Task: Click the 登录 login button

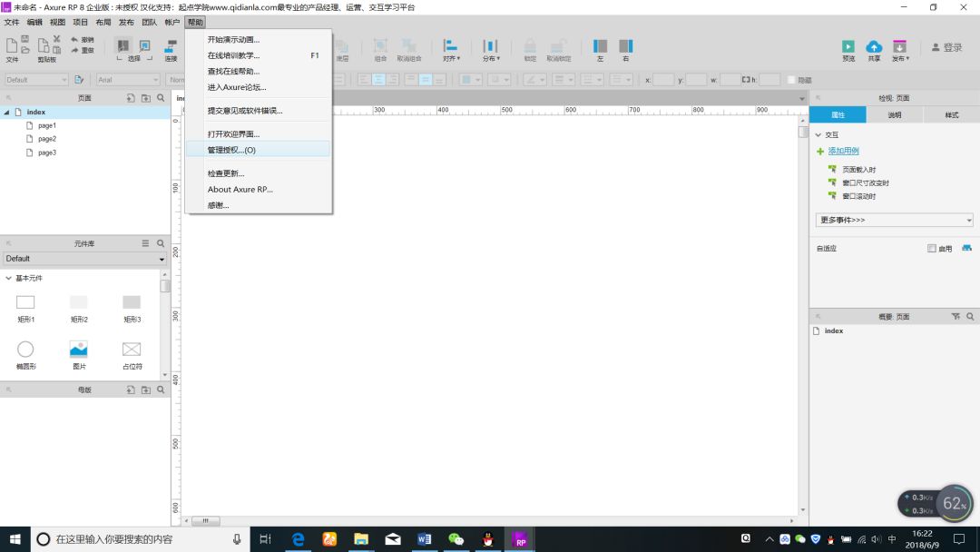Action: (947, 47)
